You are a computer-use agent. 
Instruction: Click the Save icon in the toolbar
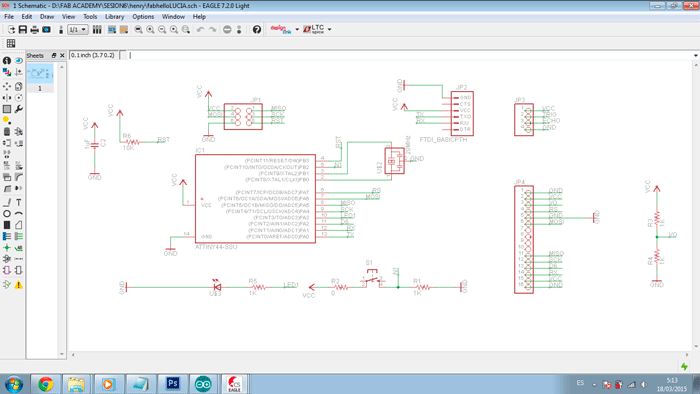[x=23, y=29]
